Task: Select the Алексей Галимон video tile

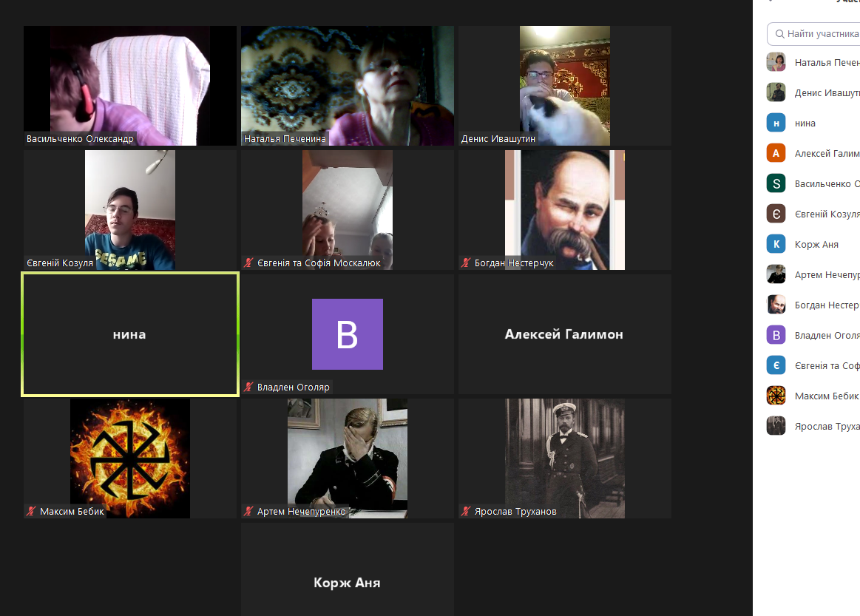Action: [x=564, y=334]
